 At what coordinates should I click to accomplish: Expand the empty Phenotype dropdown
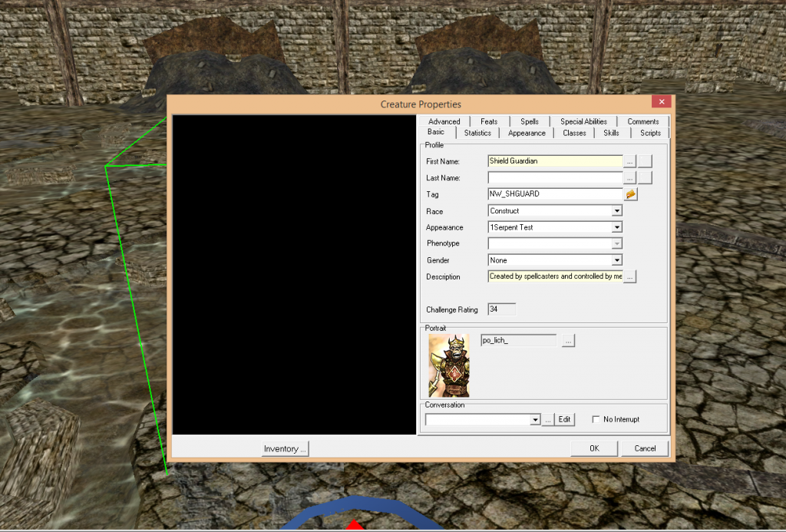(616, 243)
